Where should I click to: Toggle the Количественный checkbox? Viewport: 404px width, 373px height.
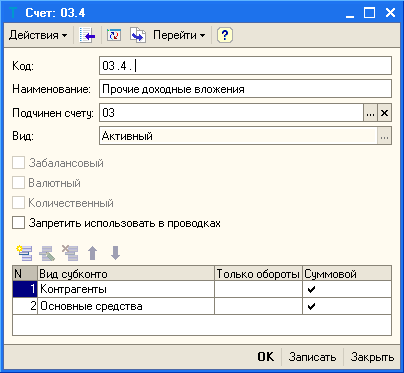coord(18,203)
